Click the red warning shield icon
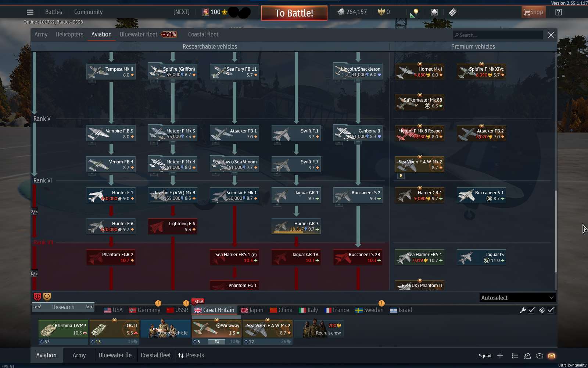The image size is (588, 368). click(37, 297)
